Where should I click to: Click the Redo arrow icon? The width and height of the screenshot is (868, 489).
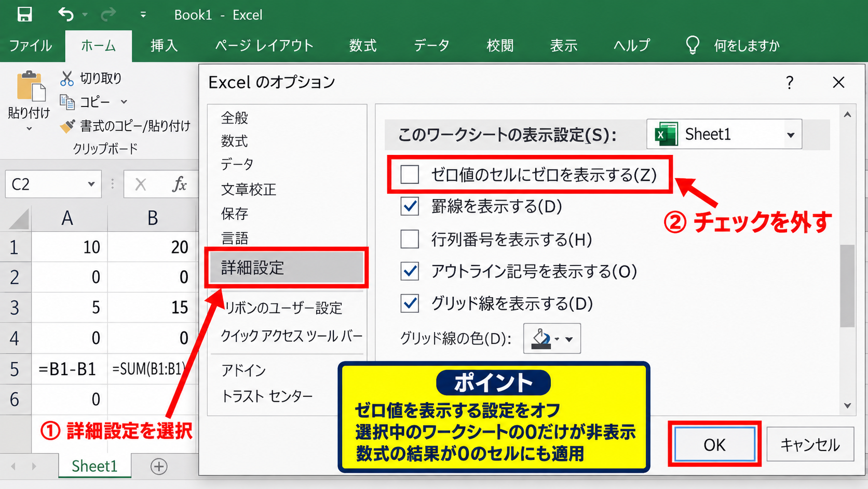coord(108,14)
